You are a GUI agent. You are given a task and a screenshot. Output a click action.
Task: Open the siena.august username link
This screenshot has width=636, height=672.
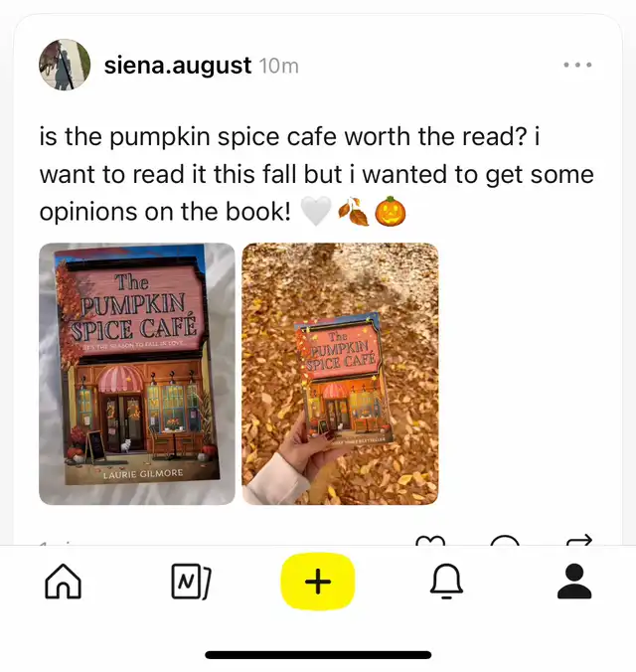click(178, 66)
